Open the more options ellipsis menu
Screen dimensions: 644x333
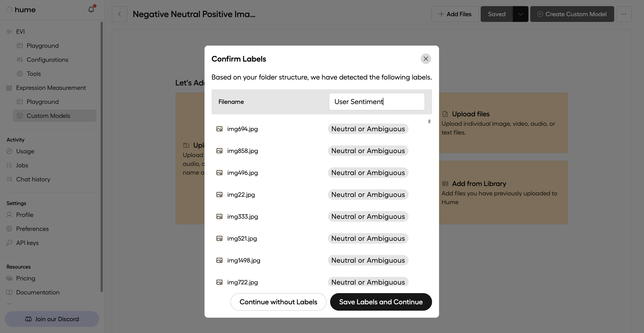[x=624, y=14]
